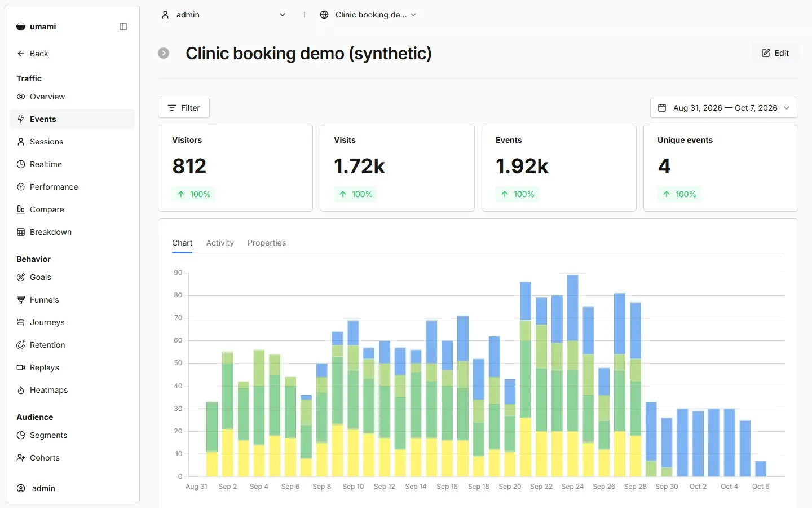Go back using the Back arrow
Viewport: 812px width, 508px height.
pyautogui.click(x=21, y=54)
